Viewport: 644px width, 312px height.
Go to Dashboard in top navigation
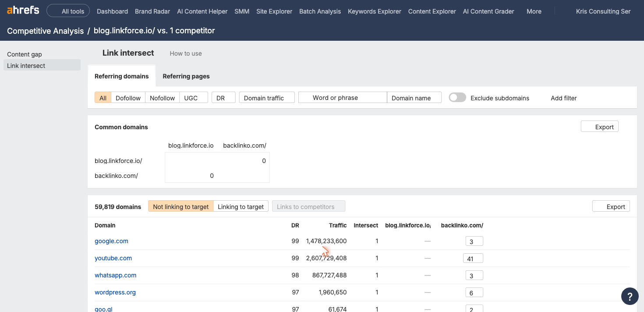(x=113, y=11)
